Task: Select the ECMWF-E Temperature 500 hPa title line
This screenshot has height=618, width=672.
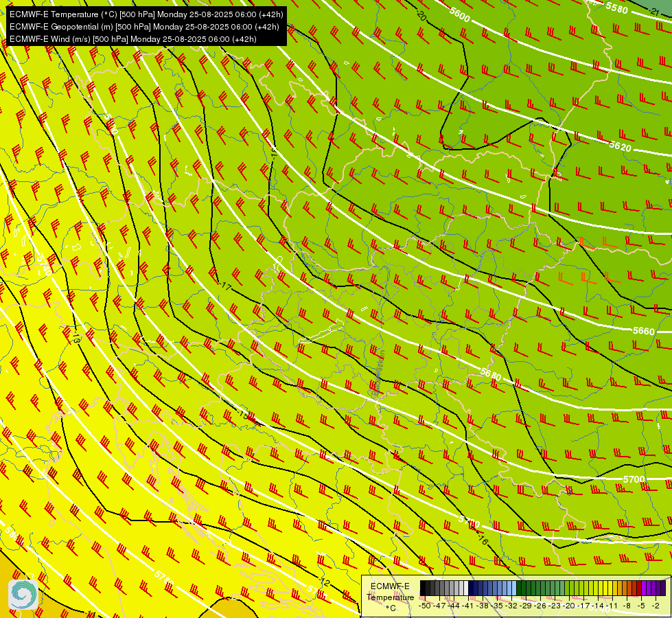Action: pos(146,14)
